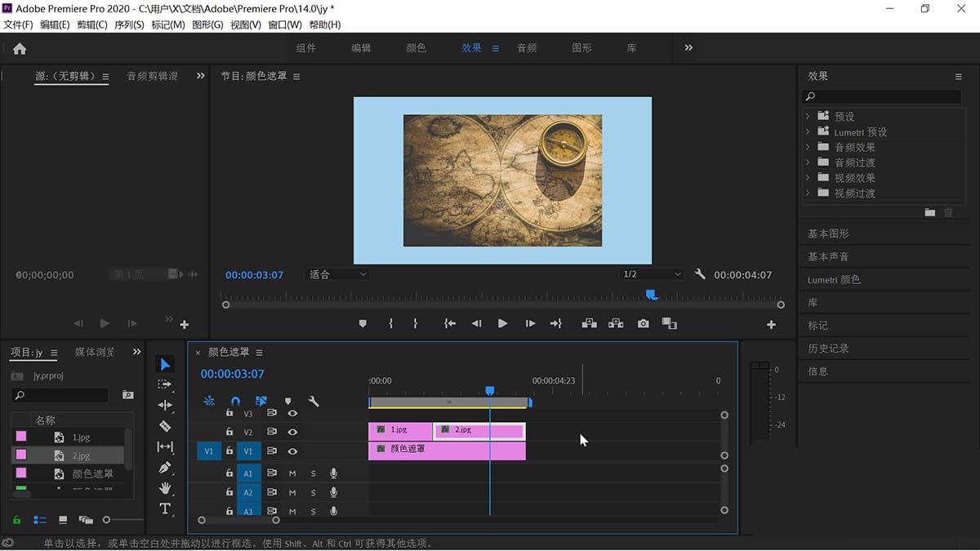980x551 pixels.
Task: Open the 历史记录 panel
Action: tap(828, 348)
